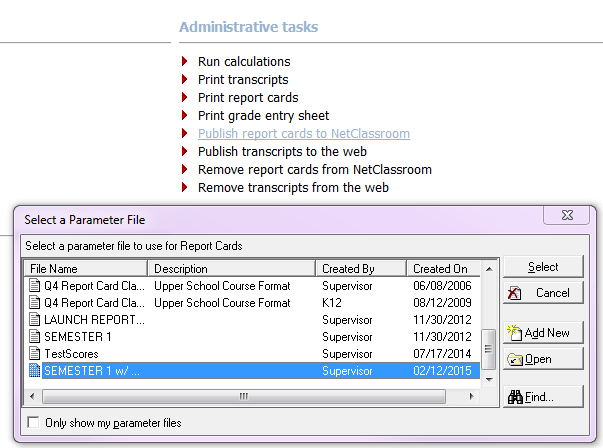Click Add New parameter file button
Viewport: 603px width, 448px height.
tap(543, 332)
